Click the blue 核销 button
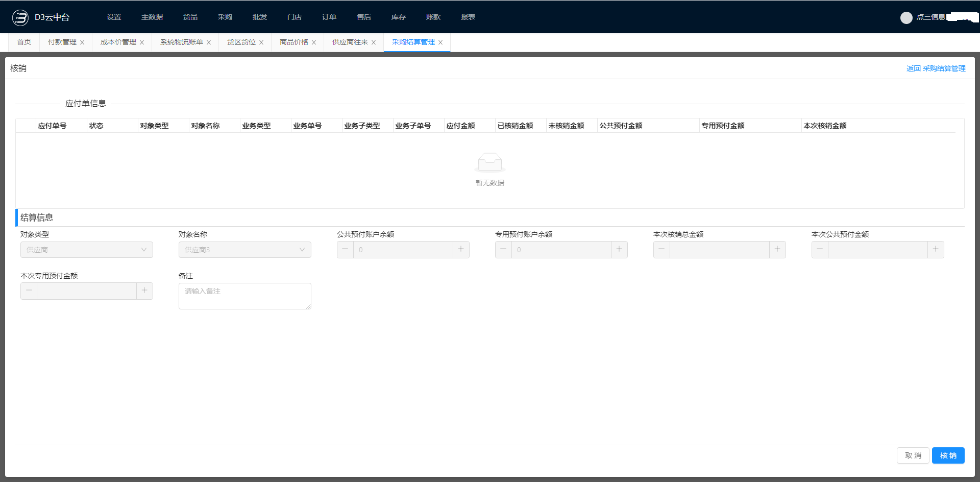Screen dimensions: 980x482 [948, 455]
